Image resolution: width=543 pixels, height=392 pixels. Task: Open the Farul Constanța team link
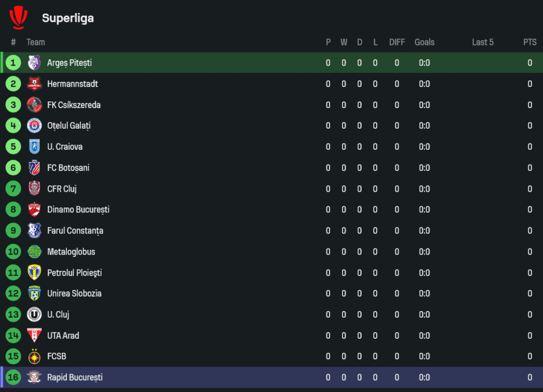coord(75,231)
